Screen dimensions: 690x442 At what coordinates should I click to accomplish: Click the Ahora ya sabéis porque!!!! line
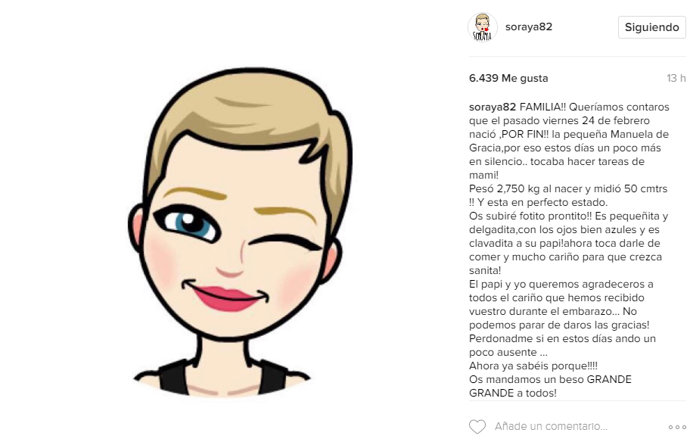[533, 366]
